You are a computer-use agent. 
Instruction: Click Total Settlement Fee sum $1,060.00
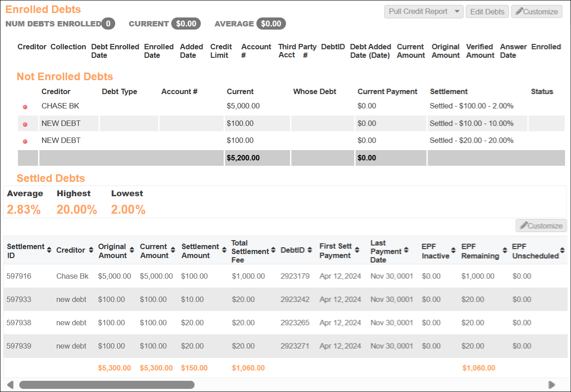(x=248, y=368)
